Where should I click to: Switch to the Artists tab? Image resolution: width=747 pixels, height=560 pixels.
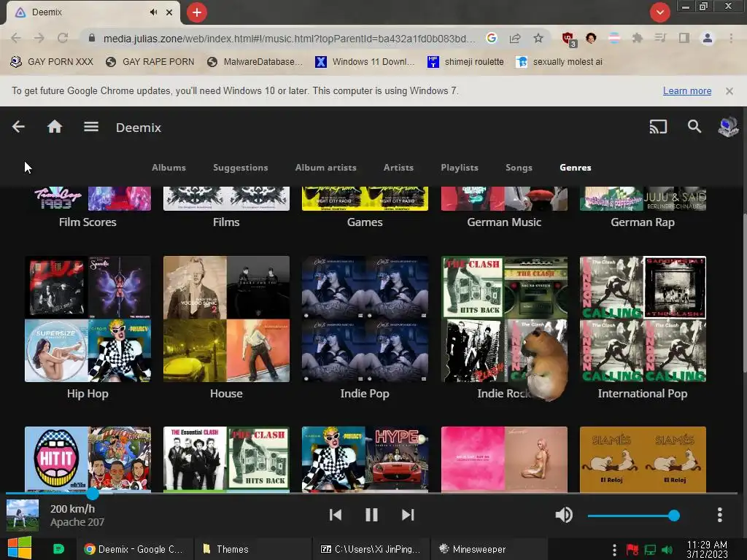tap(399, 168)
